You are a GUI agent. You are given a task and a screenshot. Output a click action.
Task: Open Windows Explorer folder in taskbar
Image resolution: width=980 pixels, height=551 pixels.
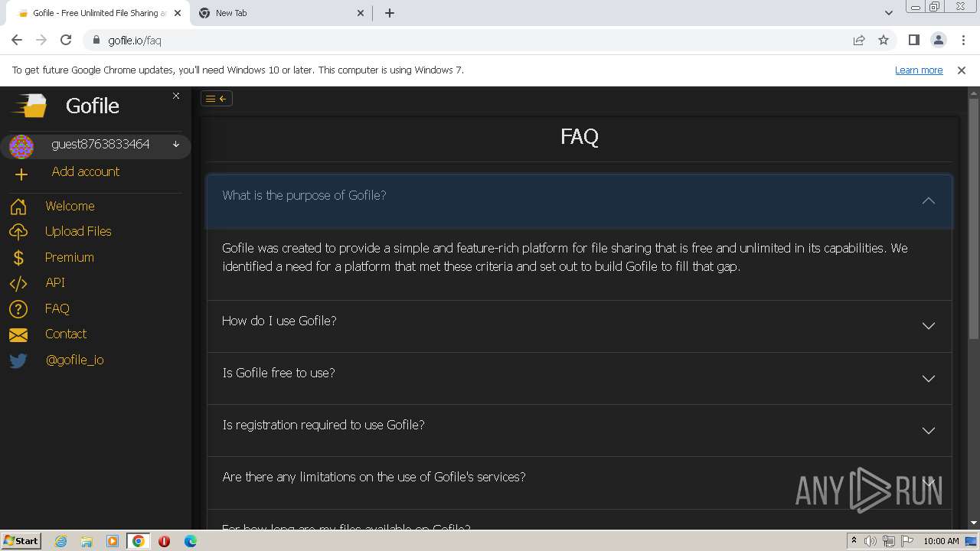coord(87,541)
